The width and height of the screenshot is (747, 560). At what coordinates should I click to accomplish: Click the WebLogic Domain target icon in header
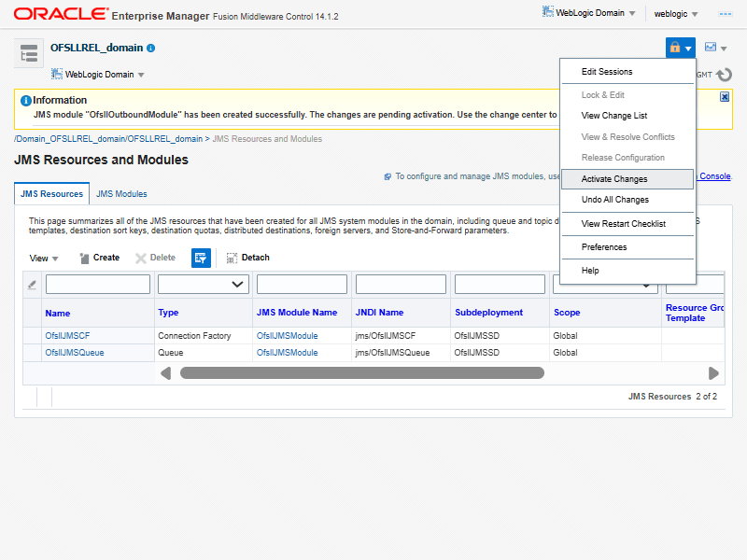click(548, 12)
